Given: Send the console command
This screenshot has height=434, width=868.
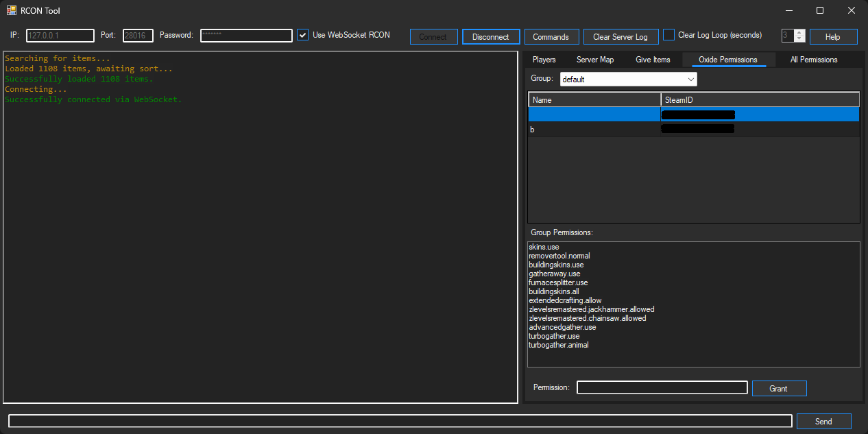Looking at the screenshot, I should click(823, 422).
